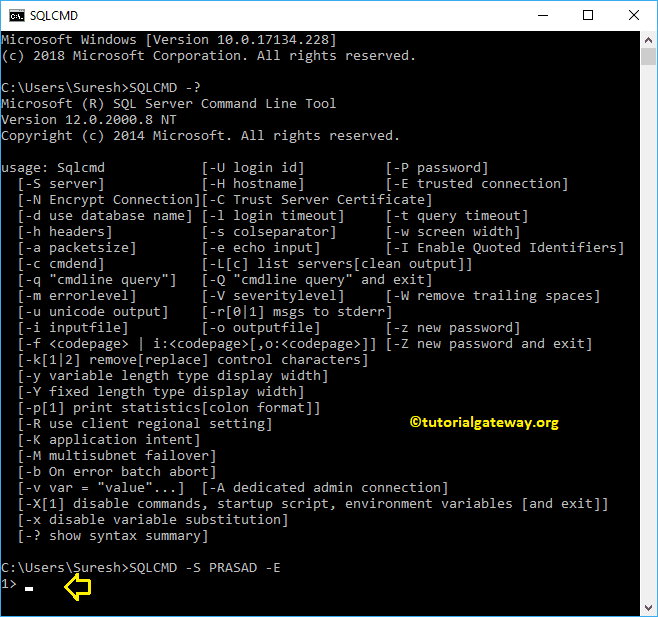Click '[-w screen width]' option text
Screen dimensions: 658x617
point(453,232)
